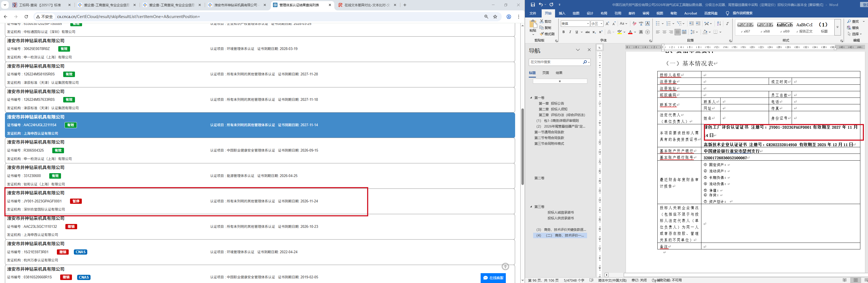Increase the paragraph indent
This screenshot has width=868, height=283.
[698, 23]
